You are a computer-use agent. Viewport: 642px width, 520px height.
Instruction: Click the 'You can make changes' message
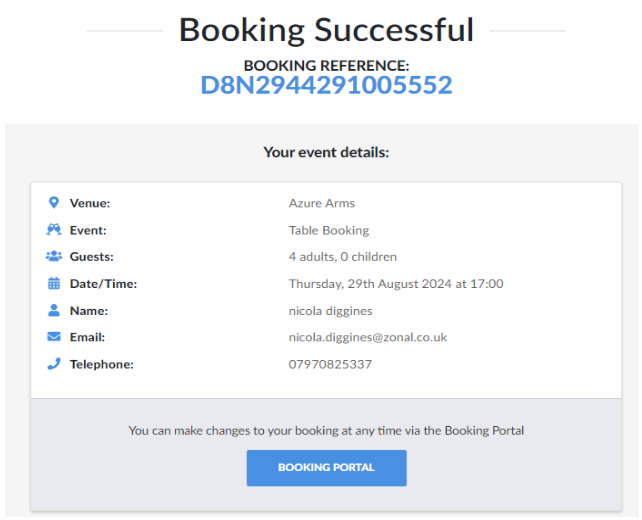326,431
